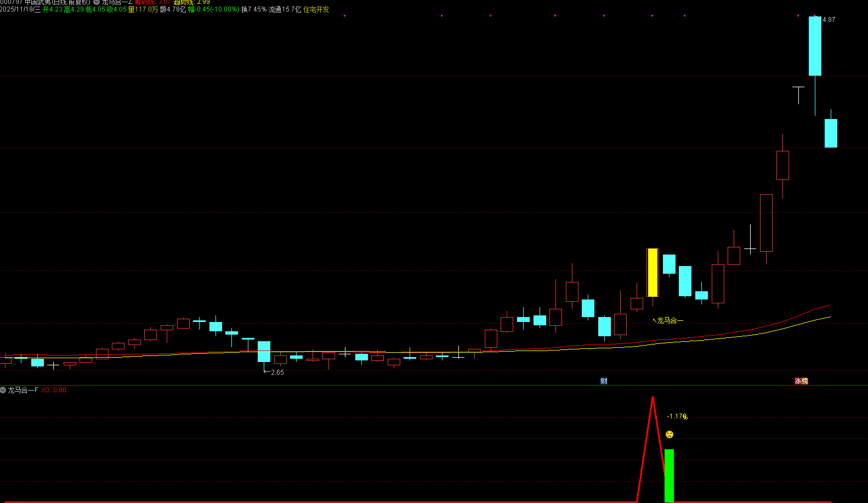Screen dimensions: 868x503
Task: Click the 龙马合一 signal label on chart
Action: click(670, 320)
